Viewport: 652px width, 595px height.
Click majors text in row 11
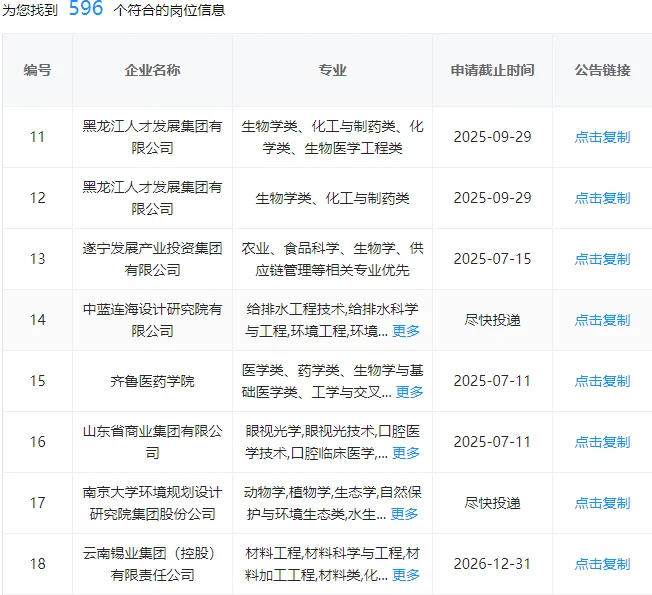point(332,137)
